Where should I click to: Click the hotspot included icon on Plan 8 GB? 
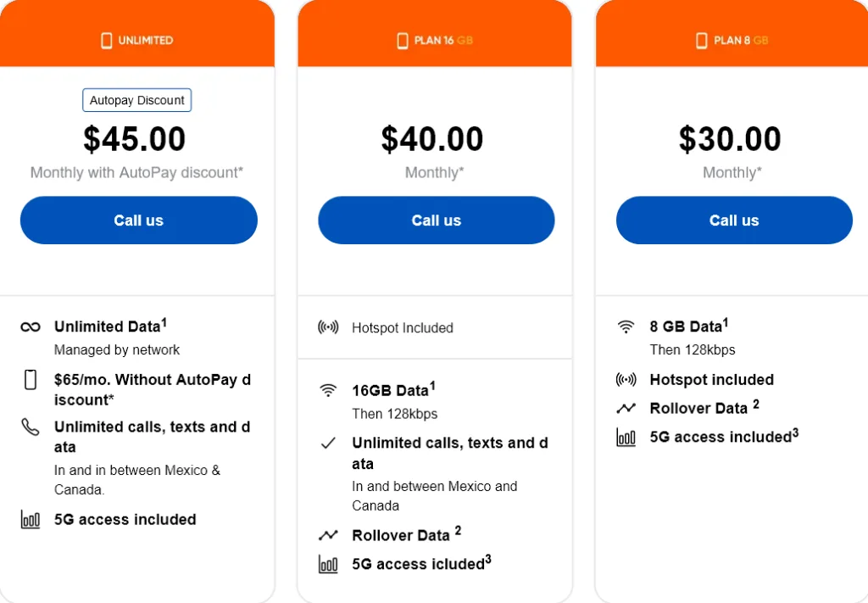coord(626,379)
